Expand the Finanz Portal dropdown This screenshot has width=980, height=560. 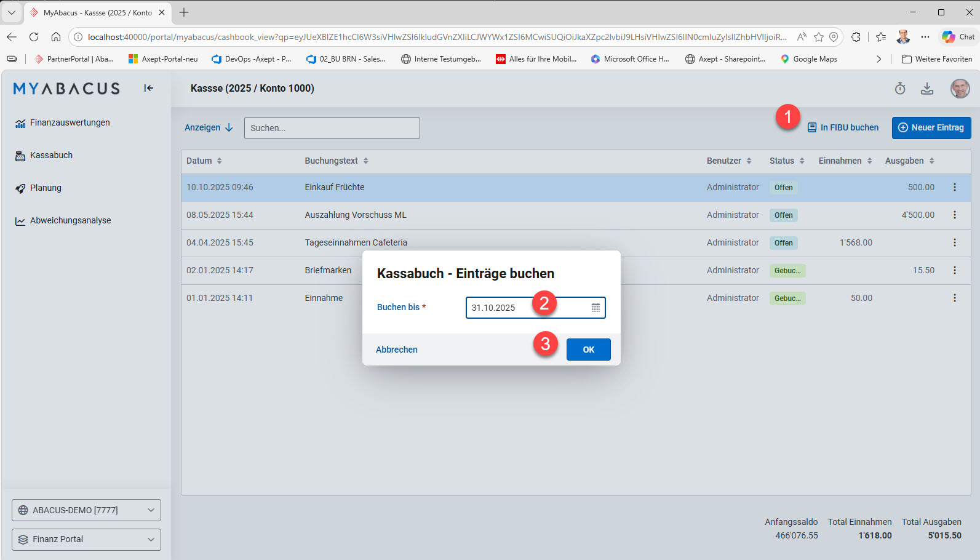click(86, 540)
